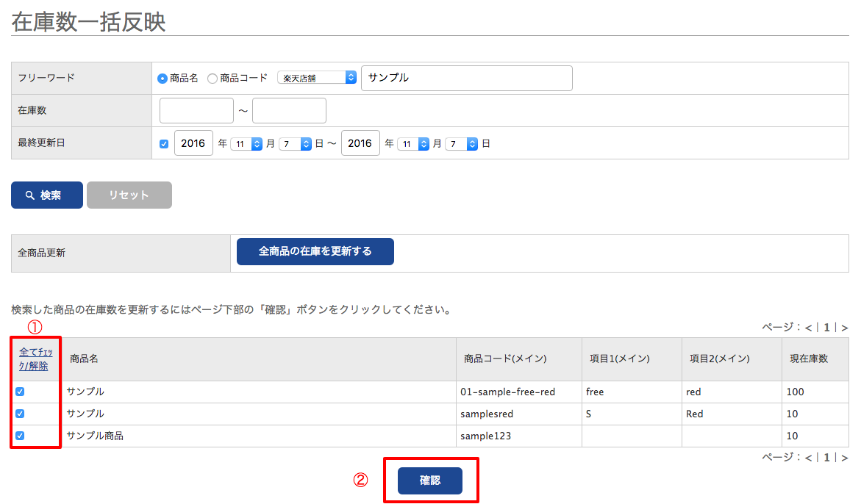Click the 全商品の在庫を更新する button
The height and width of the screenshot is (504, 861).
(315, 251)
